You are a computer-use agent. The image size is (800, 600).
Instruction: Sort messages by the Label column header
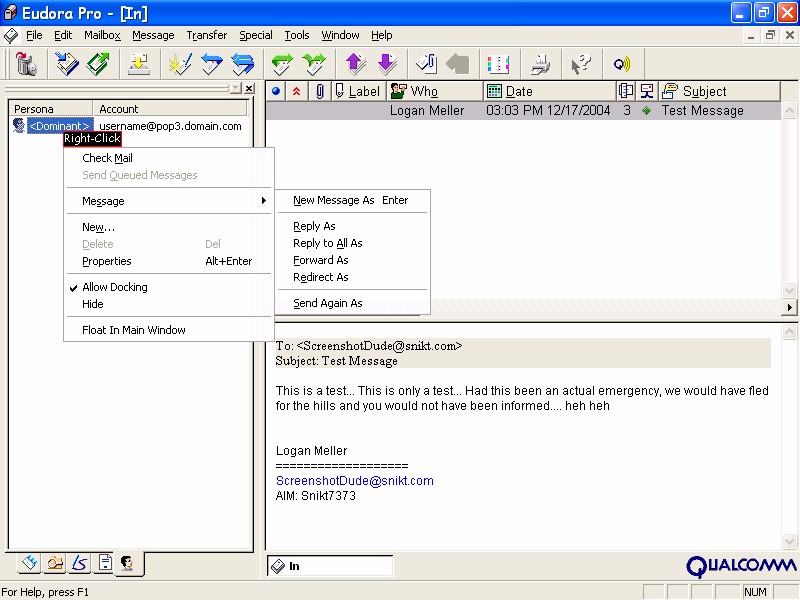[x=359, y=91]
